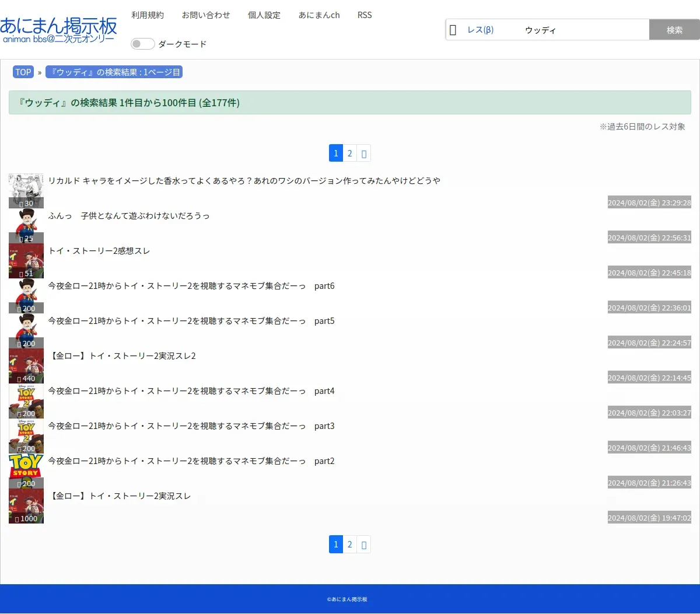Click timestamp 2024/08/02(金) 21:26:43

click(x=649, y=483)
